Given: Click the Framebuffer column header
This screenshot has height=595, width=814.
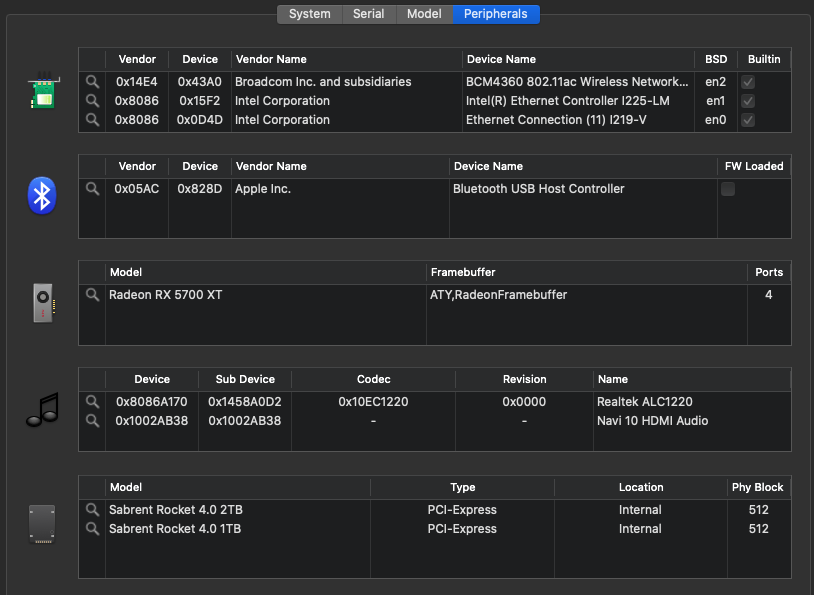Looking at the screenshot, I should 462,272.
